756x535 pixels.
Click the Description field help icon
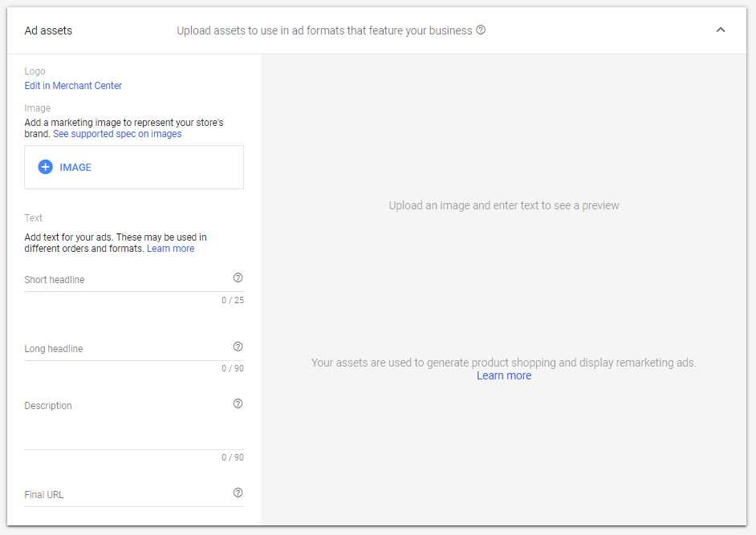click(238, 404)
